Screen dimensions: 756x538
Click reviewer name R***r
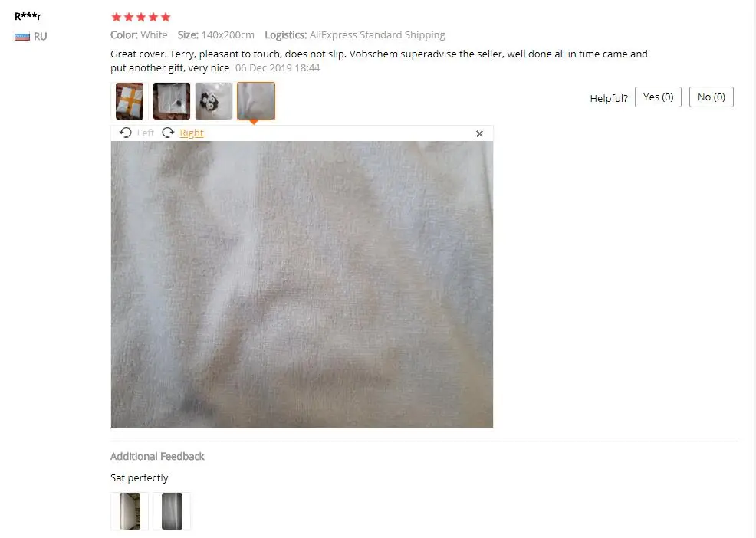click(28, 16)
